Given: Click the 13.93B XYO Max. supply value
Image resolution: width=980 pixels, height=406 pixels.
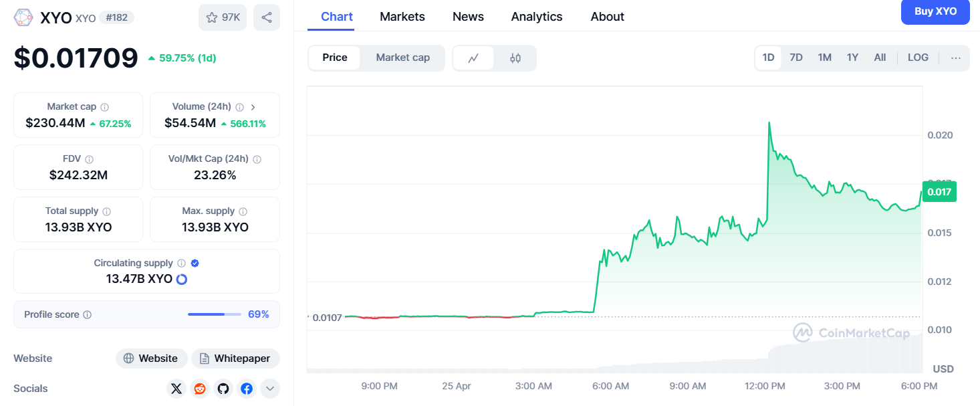Looking at the screenshot, I should (x=215, y=227).
